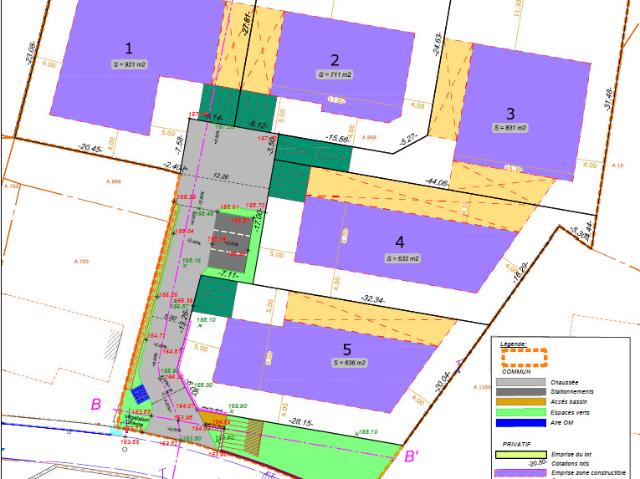This screenshot has width=640, height=479.
Task: Click the orange Accès bassin legend swatch
Action: (x=521, y=402)
